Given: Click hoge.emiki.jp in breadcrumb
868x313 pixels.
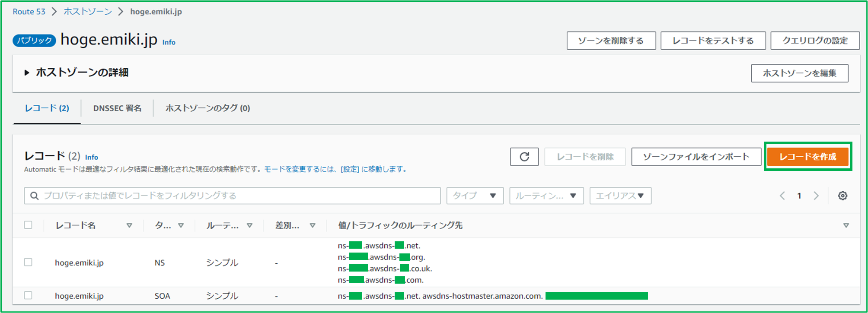Looking at the screenshot, I should click(x=156, y=12).
